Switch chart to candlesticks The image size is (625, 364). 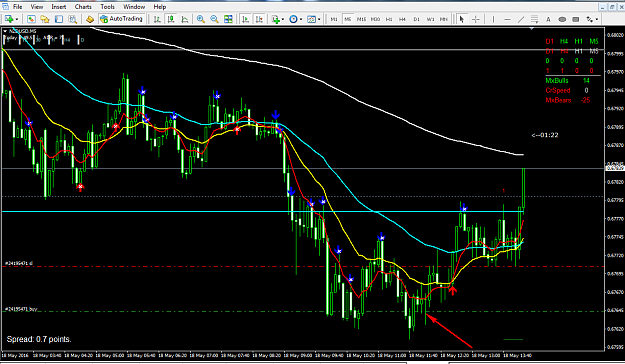[171, 19]
